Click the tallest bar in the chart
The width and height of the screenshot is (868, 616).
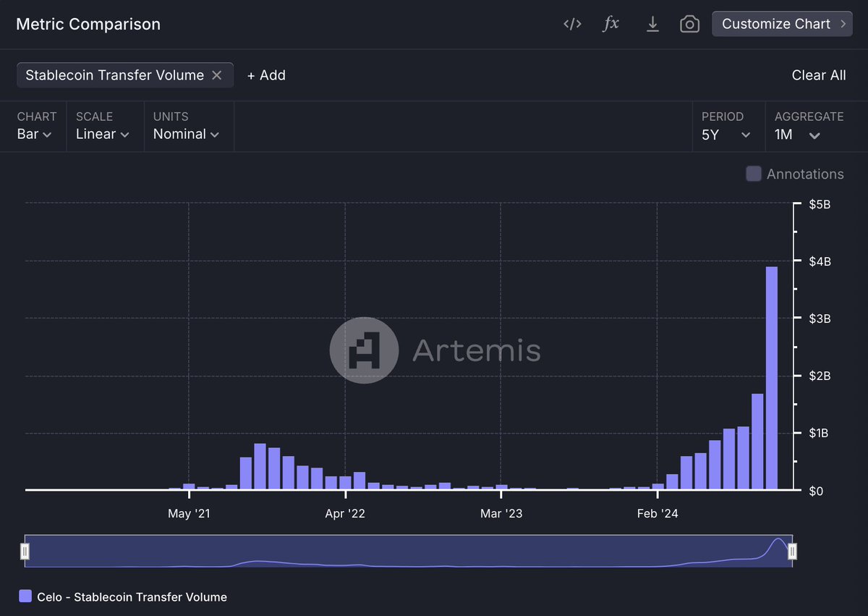pos(772,378)
